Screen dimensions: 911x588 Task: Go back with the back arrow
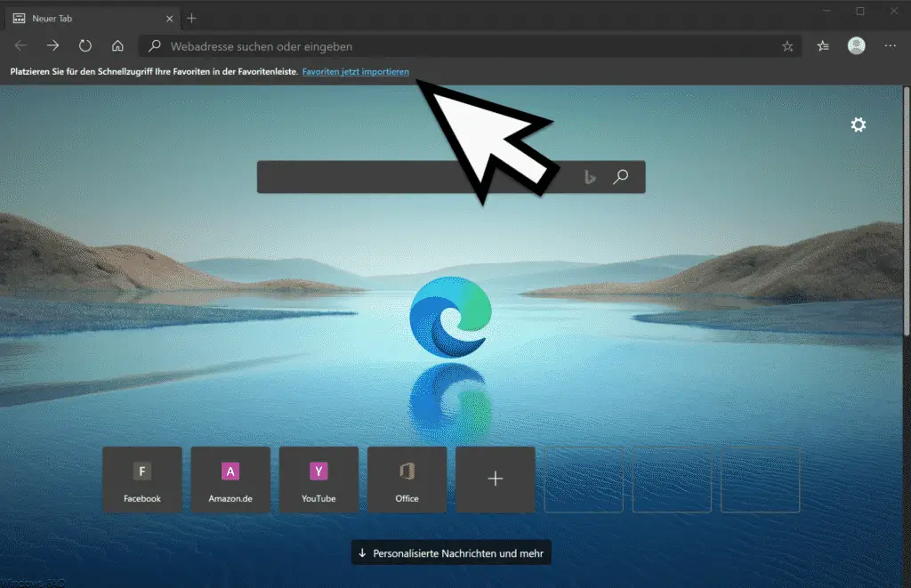coord(21,45)
